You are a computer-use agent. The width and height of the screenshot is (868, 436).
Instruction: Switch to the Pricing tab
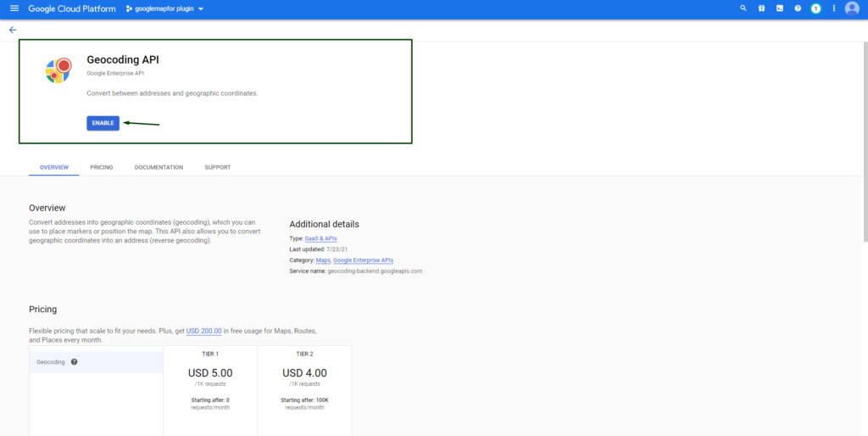tap(102, 167)
